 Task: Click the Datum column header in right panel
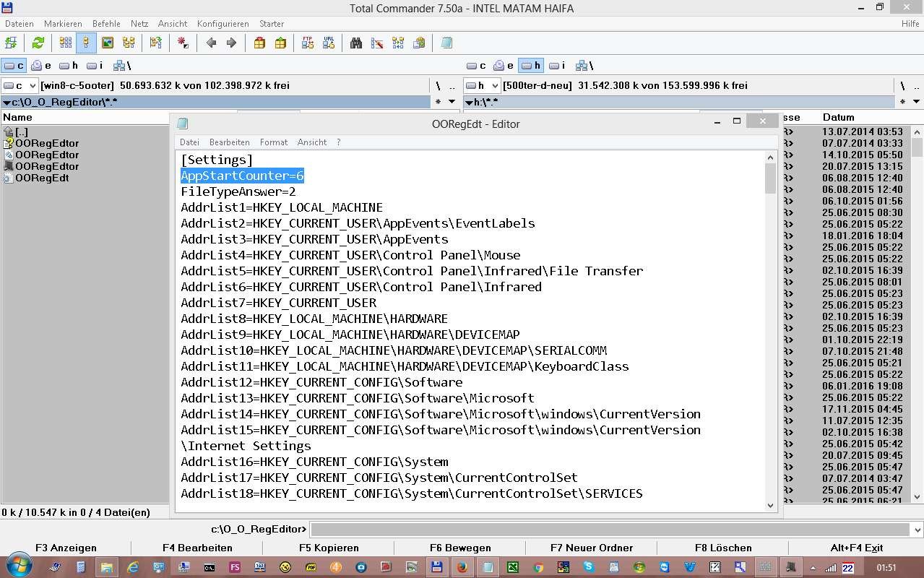838,117
